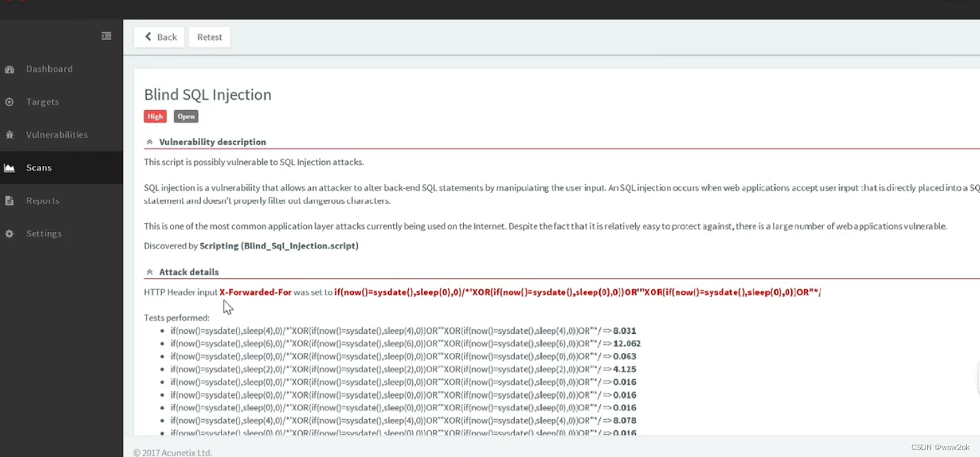The height and width of the screenshot is (457, 980).
Task: Click the 0.063 timing result
Action: [x=625, y=357]
